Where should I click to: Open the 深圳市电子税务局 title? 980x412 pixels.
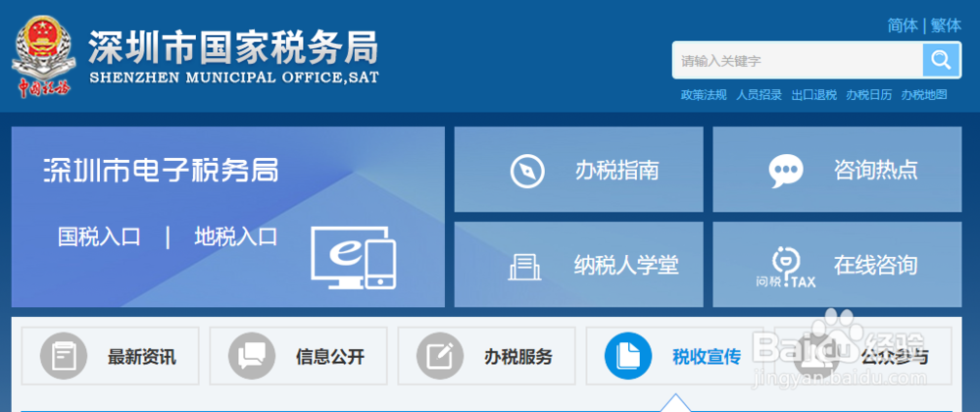(x=161, y=170)
